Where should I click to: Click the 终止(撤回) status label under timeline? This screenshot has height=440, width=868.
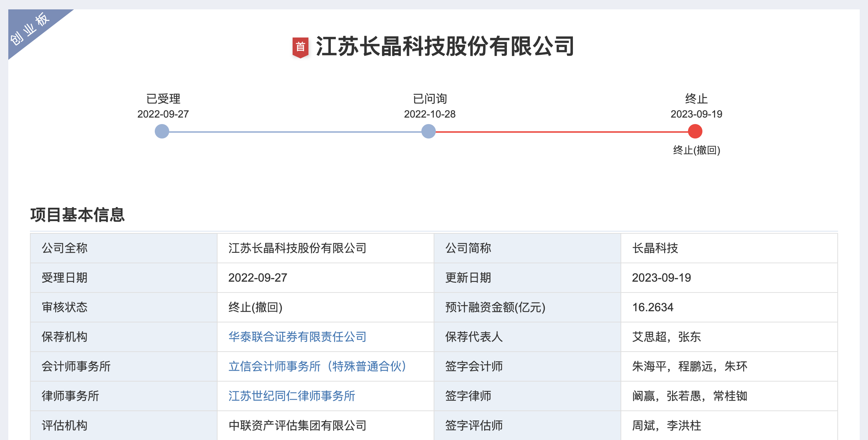pos(696,150)
